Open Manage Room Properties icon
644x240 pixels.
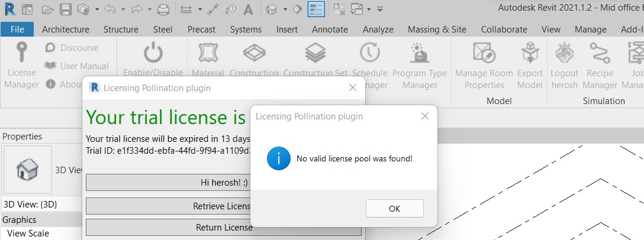point(484,53)
